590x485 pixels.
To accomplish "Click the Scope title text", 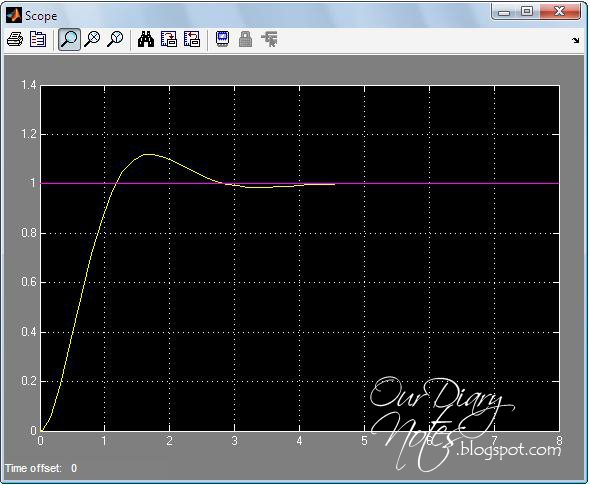I will (x=41, y=16).
